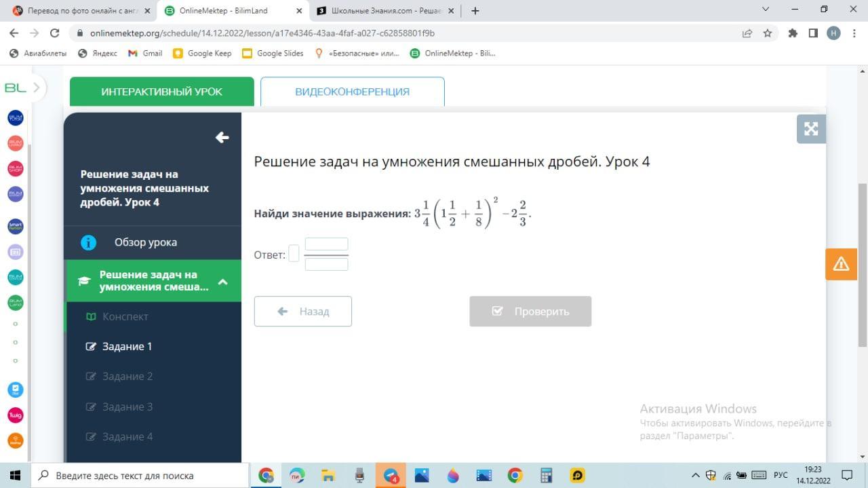
Task: Click the back arrow in lesson sidebar
Action: tap(222, 138)
